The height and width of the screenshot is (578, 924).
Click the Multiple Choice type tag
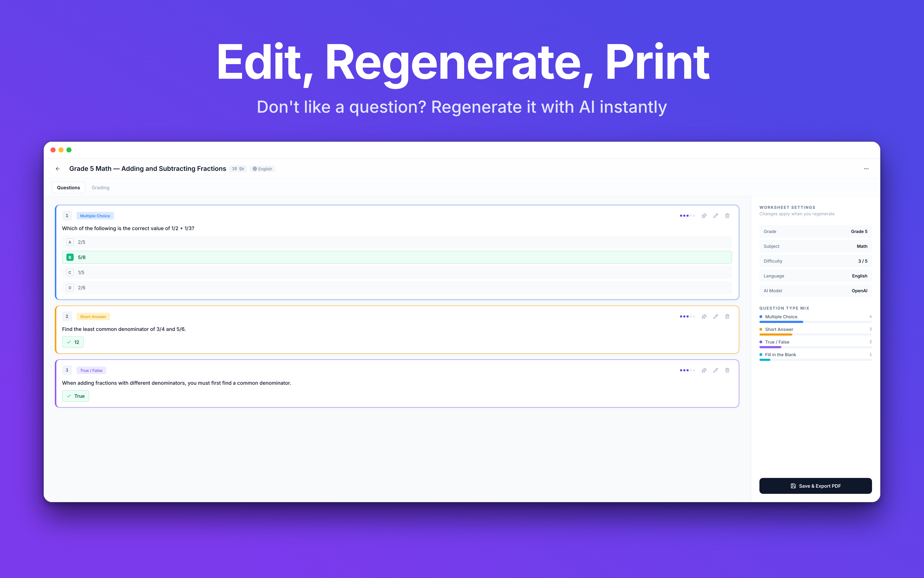point(95,216)
